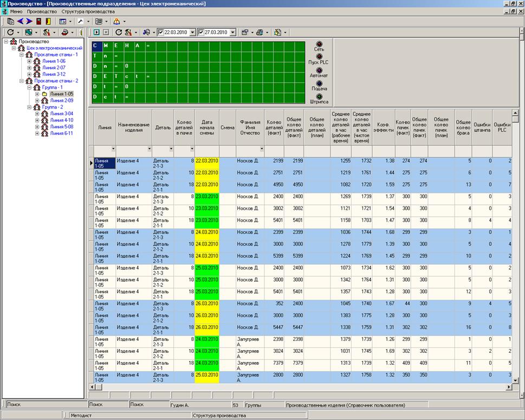Open the 27.03.2010 date picker dropdown

coord(232,33)
